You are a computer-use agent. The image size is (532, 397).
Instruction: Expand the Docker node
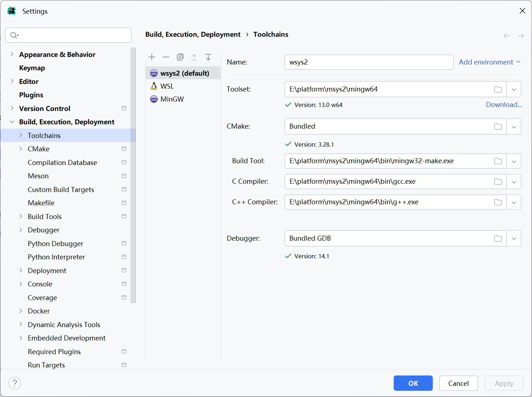click(21, 311)
